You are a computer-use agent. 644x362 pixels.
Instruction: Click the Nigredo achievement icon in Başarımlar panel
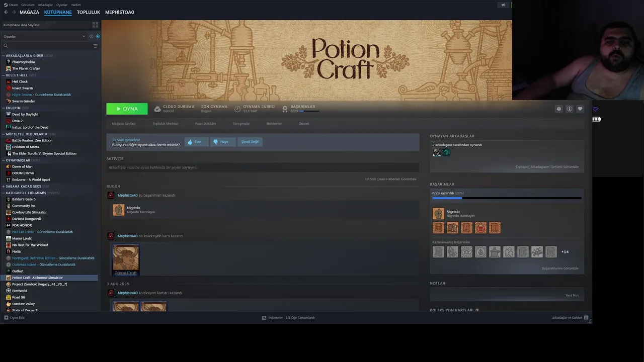click(438, 214)
